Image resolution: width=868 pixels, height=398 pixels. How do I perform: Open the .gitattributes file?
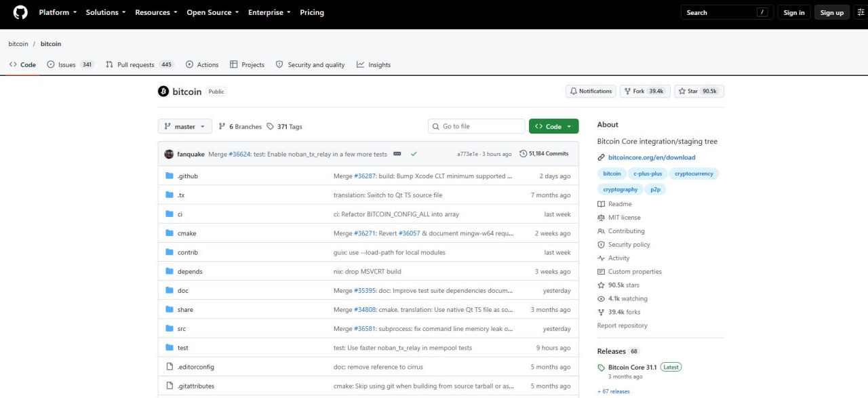[196, 386]
